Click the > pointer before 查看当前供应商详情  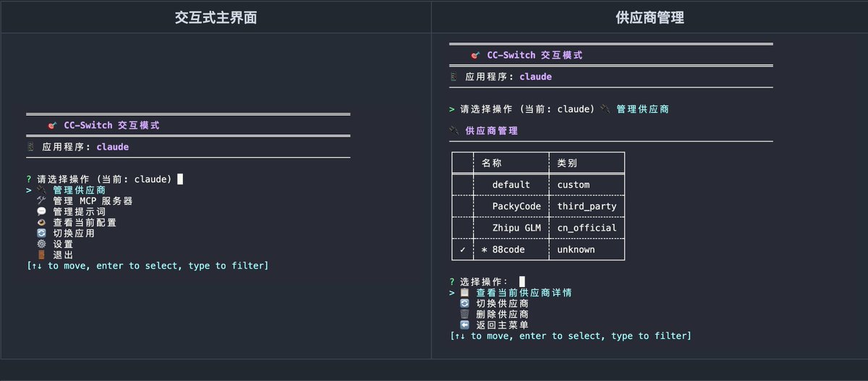point(452,293)
